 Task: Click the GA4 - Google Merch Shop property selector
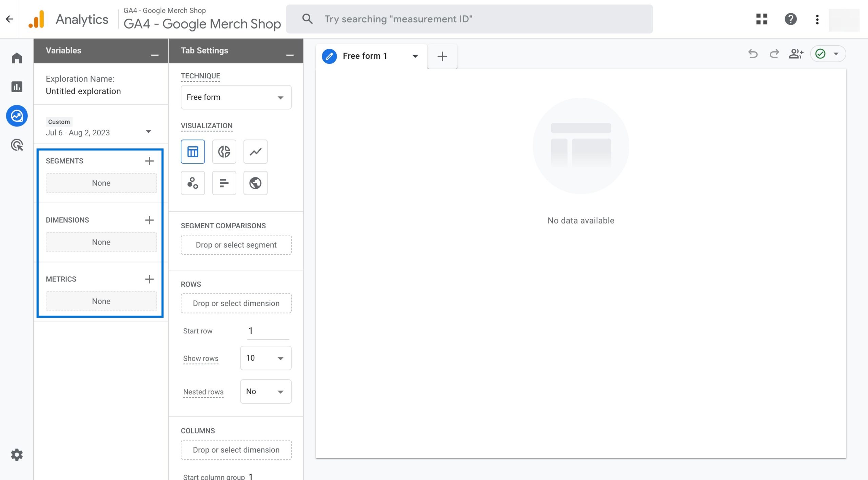coord(202,19)
